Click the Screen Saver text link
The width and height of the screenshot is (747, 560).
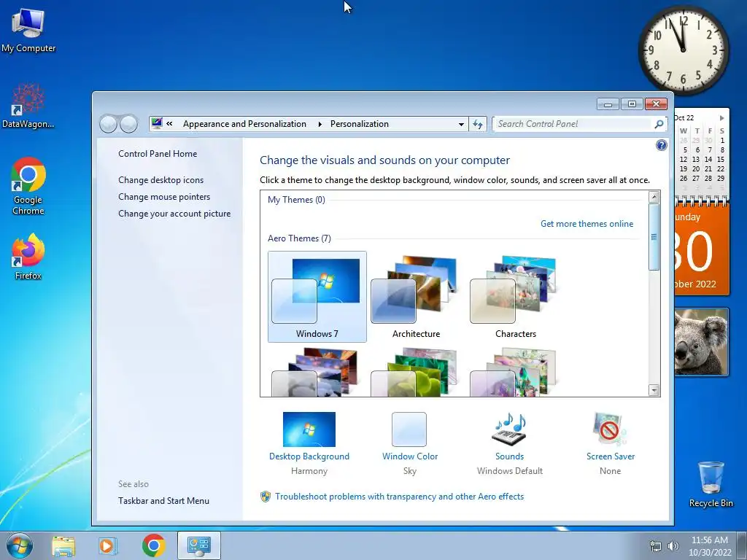click(x=611, y=456)
